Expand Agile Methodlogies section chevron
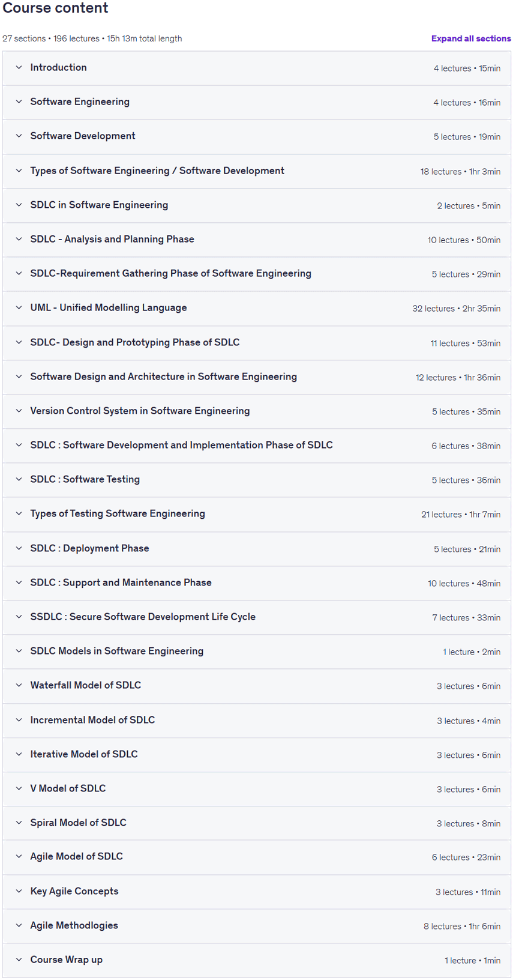This screenshot has width=513, height=980. click(19, 925)
